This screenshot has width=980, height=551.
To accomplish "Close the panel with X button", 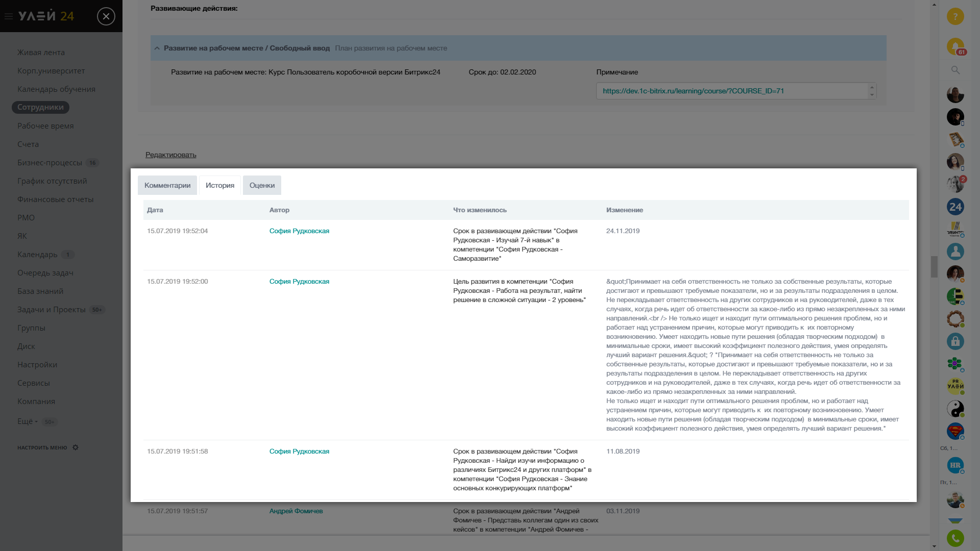I will [106, 16].
